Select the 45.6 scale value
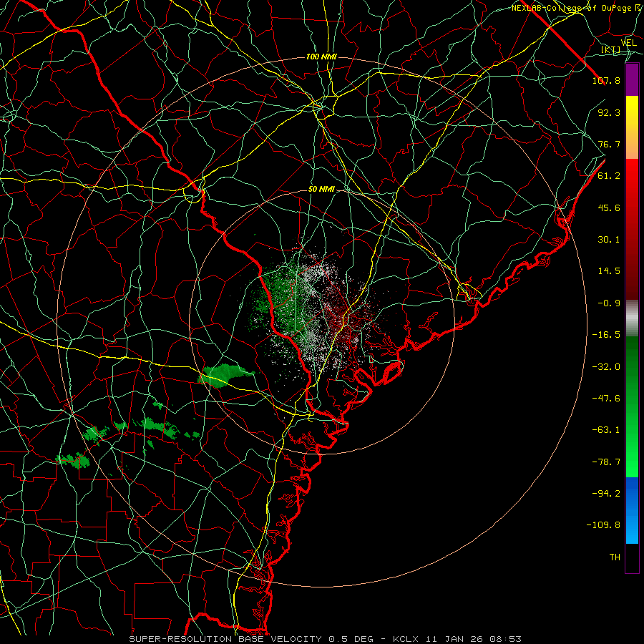The width and height of the screenshot is (644, 644). pyautogui.click(x=609, y=208)
